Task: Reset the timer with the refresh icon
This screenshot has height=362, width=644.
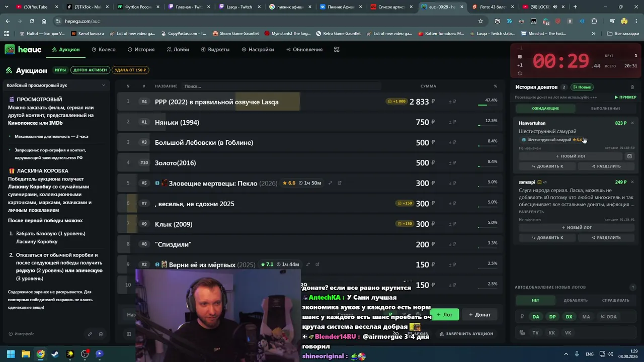Action: click(x=520, y=73)
